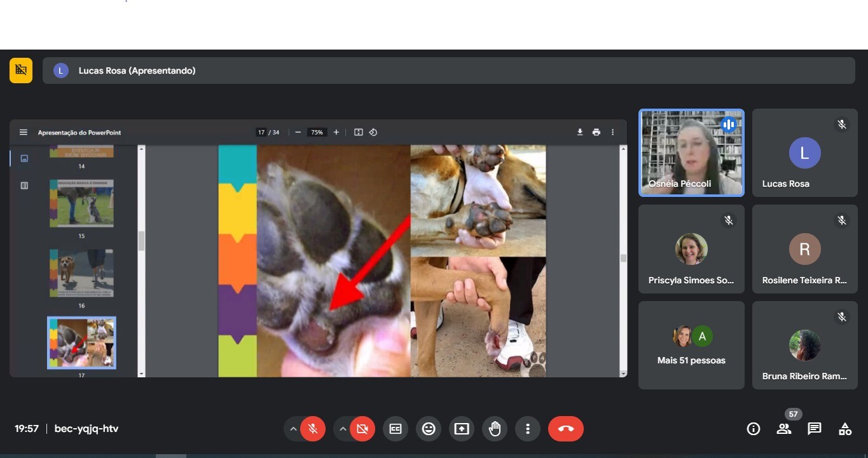The width and height of the screenshot is (868, 458).
Task: Turn on your camera
Action: [362, 429]
